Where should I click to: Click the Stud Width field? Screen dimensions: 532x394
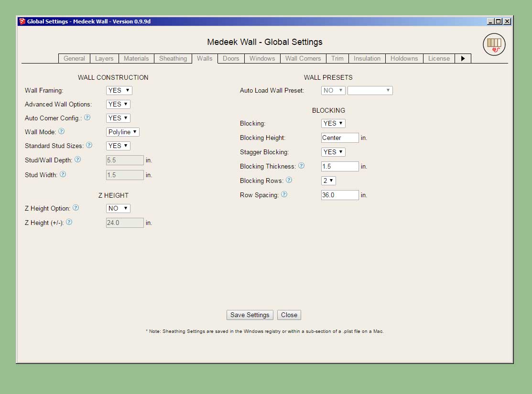125,175
